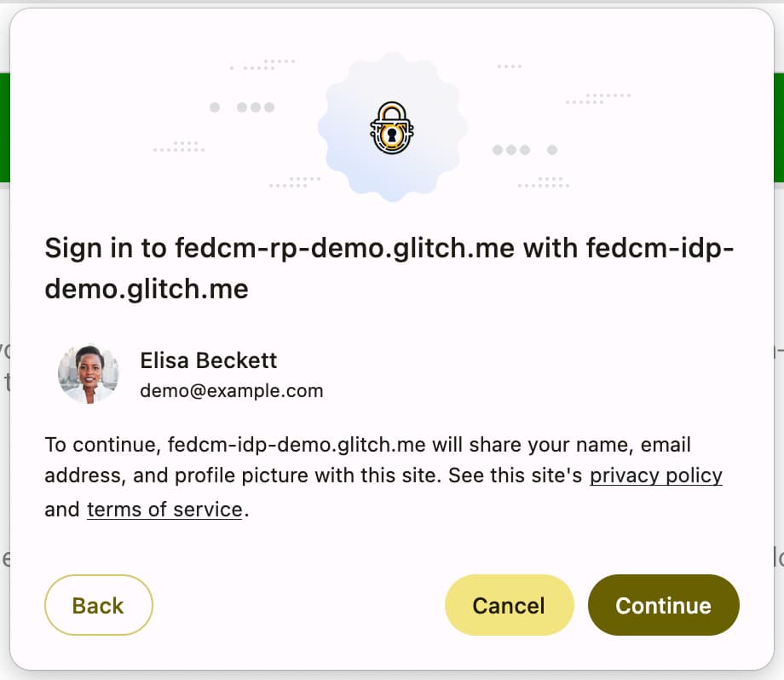Open the terms of service link
Screen dimensions: 784x680
[164, 510]
